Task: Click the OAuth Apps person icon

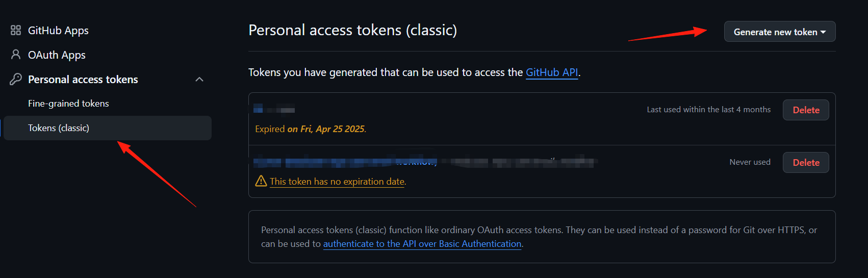Action: click(x=16, y=55)
